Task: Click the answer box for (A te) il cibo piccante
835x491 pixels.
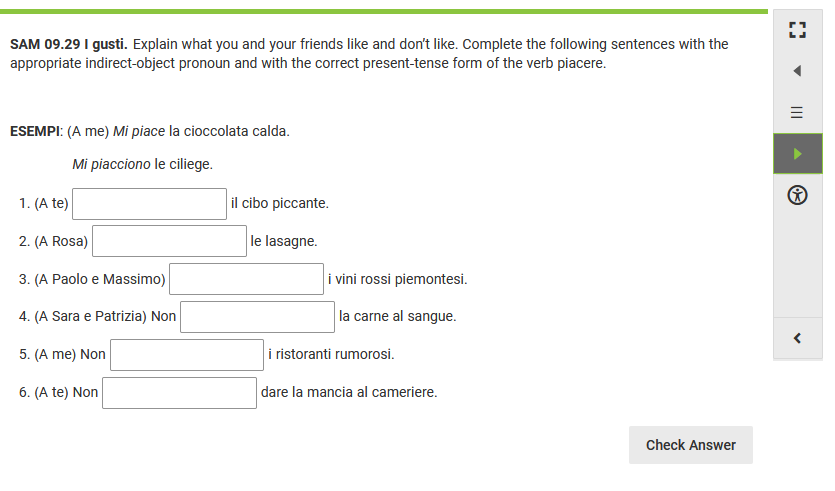Action: (150, 204)
